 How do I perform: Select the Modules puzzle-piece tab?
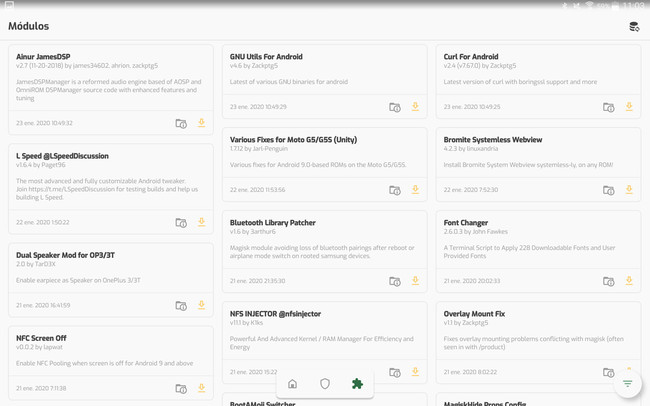click(x=357, y=384)
